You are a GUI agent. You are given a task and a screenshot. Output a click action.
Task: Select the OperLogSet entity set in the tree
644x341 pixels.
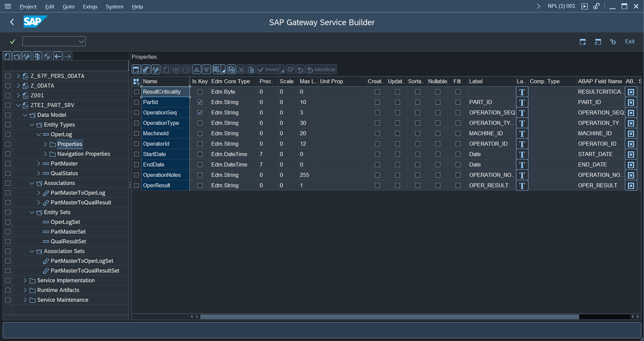(x=65, y=222)
